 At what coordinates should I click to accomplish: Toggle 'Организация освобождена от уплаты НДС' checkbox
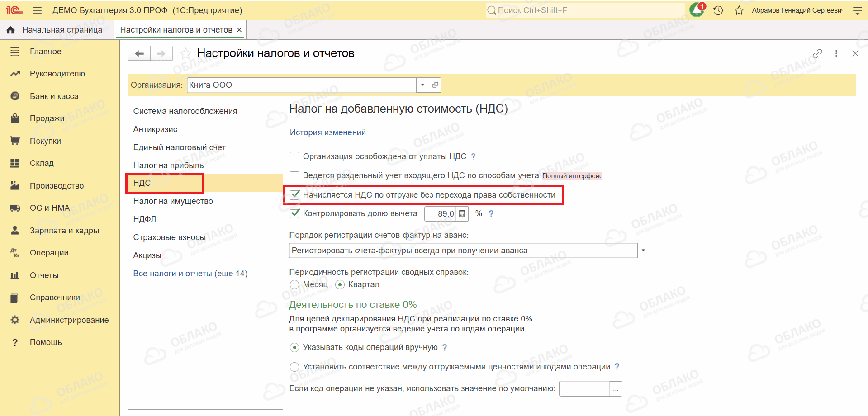(294, 157)
